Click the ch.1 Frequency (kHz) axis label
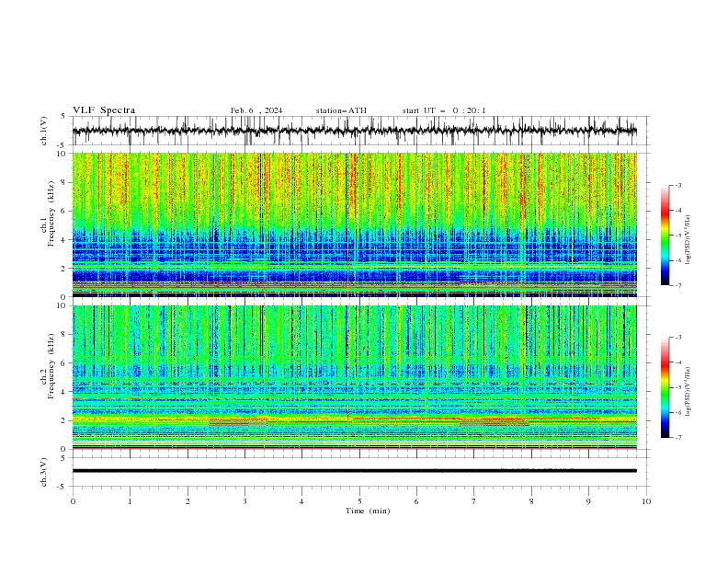This screenshot has width=728, height=563. 48,213
